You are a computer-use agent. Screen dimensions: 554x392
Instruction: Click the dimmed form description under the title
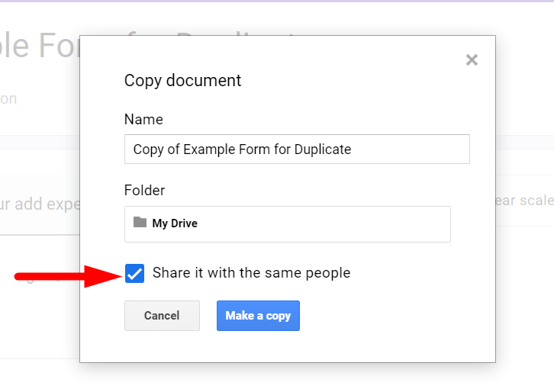[8, 99]
